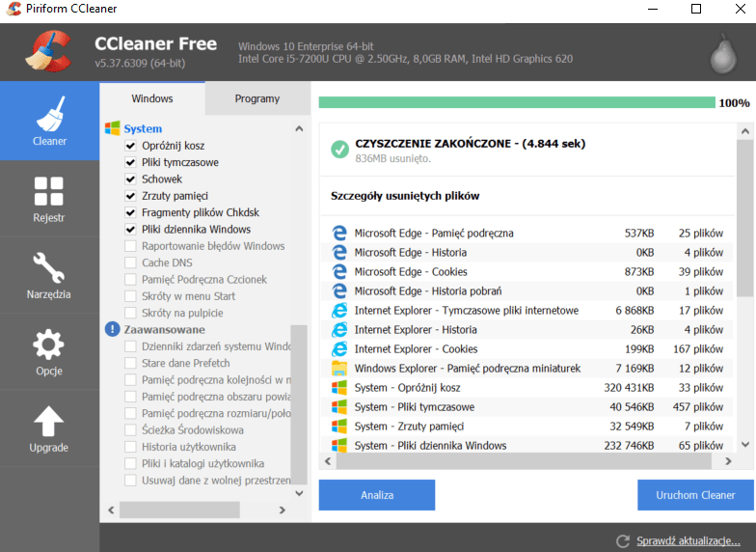Uncheck Pliki dziennika Windows checkbox
The image size is (756, 552).
tap(130, 230)
